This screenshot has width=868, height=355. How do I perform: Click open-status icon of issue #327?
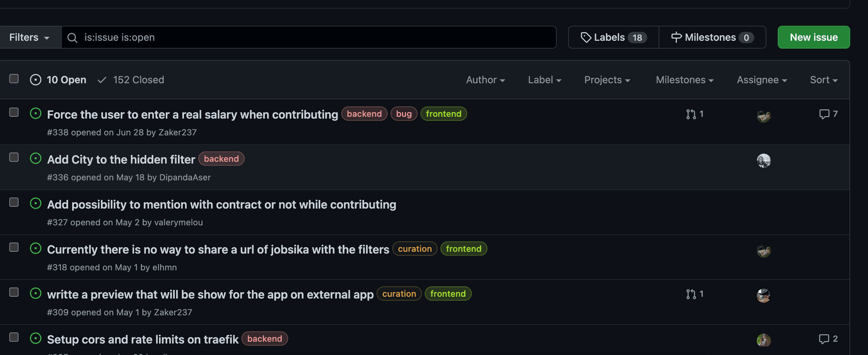tap(36, 203)
